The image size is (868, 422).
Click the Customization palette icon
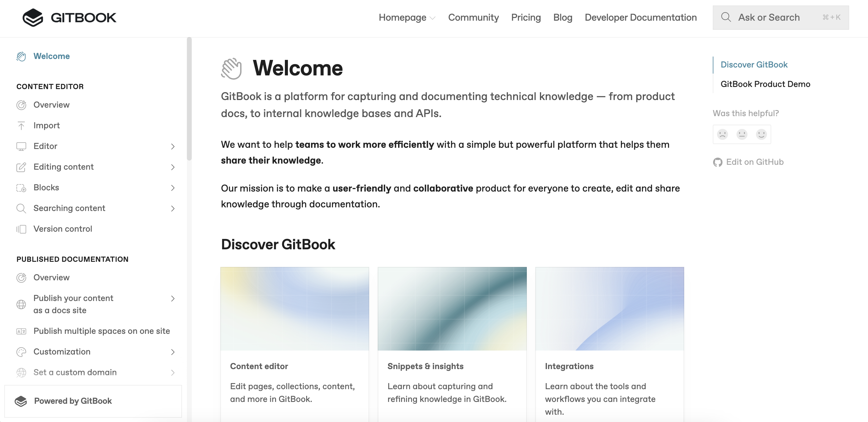(x=21, y=352)
